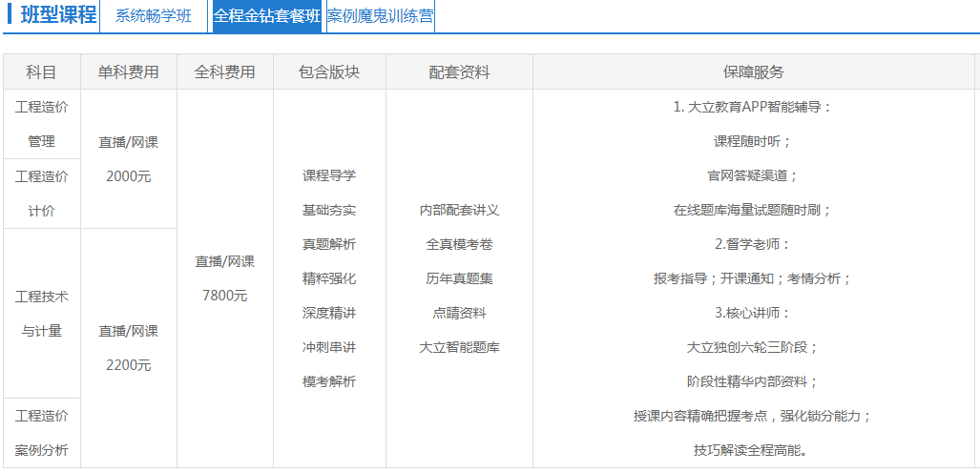Click the 官网答疑渠道 service line
Viewport: 980px width, 472px height.
tap(753, 176)
